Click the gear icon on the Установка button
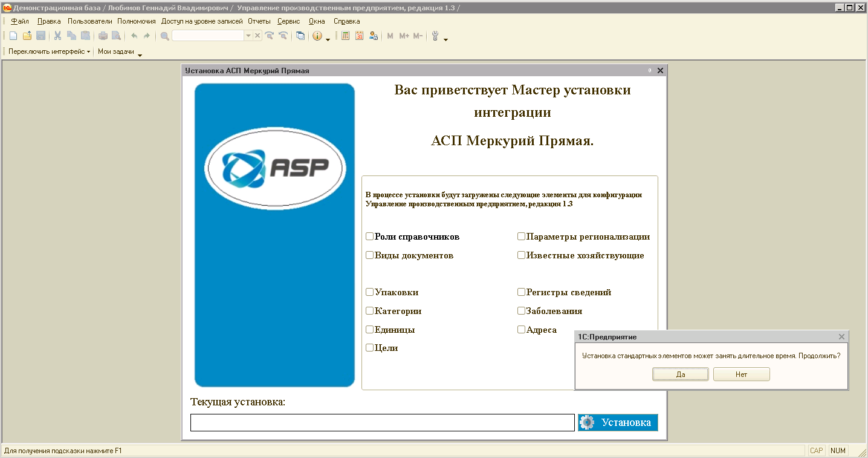868x458 pixels. (587, 422)
